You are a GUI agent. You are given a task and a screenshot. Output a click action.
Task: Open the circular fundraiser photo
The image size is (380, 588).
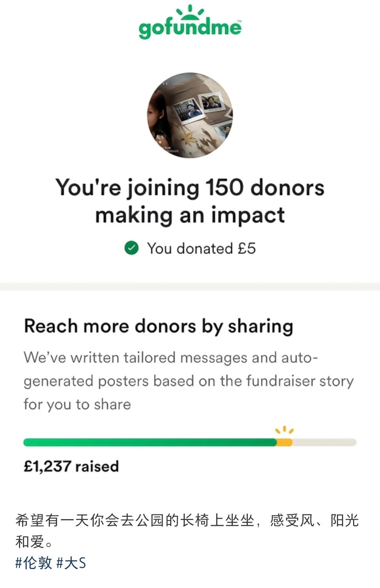pos(190,115)
